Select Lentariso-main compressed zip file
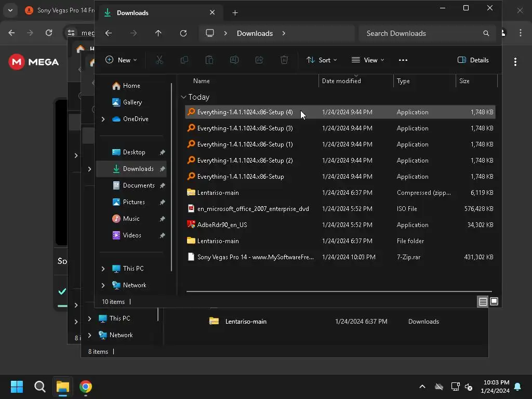 click(340, 193)
